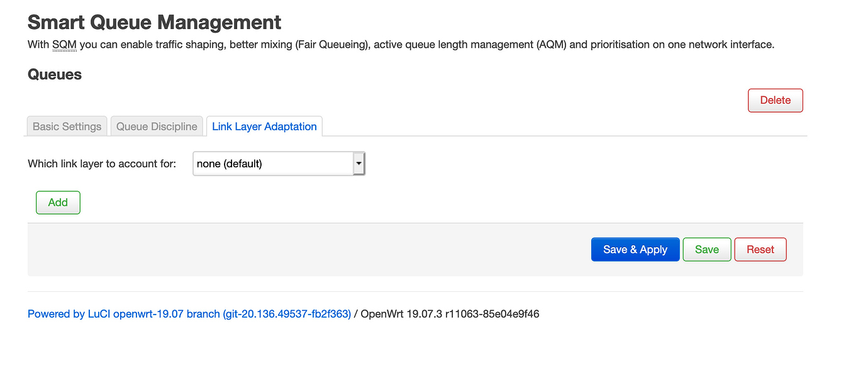Click the Queues section heading
Viewport: 868px width, 385px height.
point(54,74)
